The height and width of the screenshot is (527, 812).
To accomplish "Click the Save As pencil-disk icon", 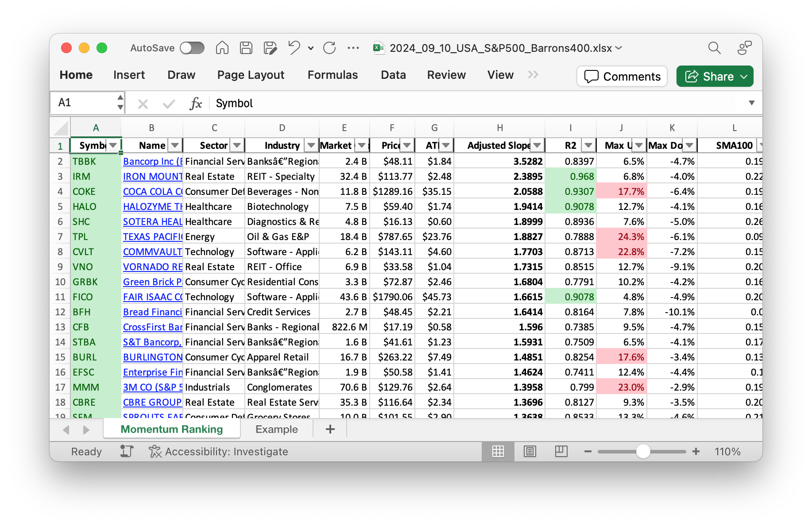I will [x=270, y=48].
